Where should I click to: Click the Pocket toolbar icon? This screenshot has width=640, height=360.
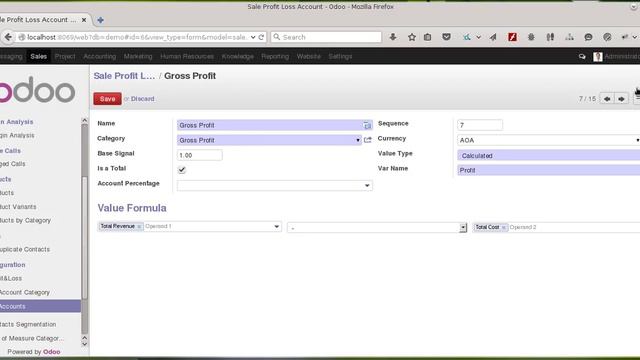447,37
